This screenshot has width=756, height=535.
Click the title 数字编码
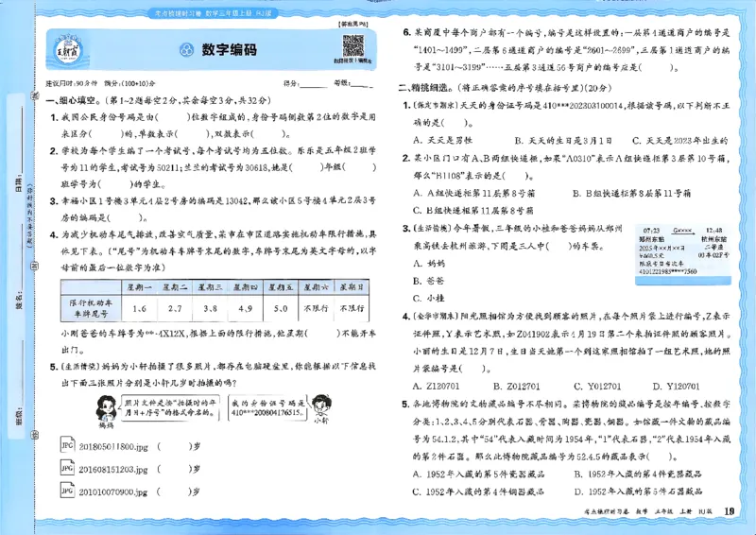(230, 50)
